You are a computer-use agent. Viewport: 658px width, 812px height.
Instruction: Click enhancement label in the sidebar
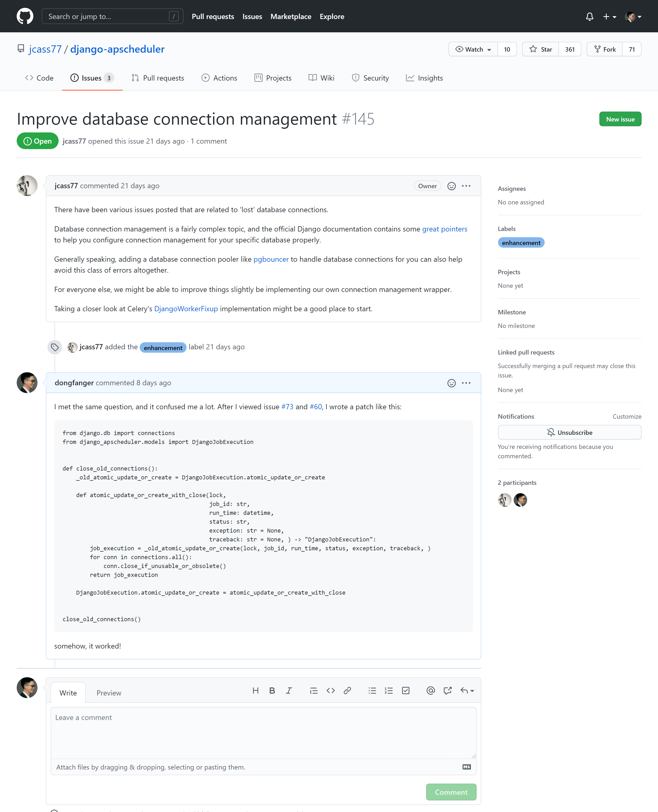coord(521,243)
